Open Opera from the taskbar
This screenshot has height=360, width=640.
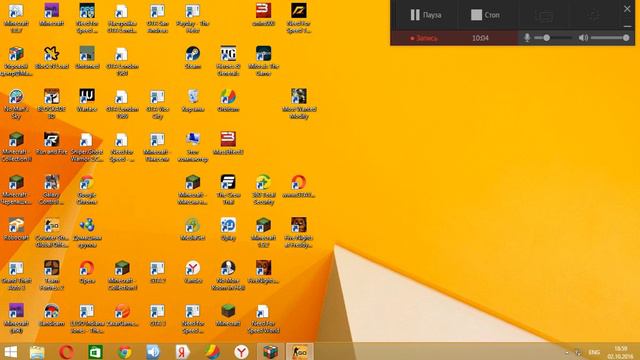click(66, 352)
